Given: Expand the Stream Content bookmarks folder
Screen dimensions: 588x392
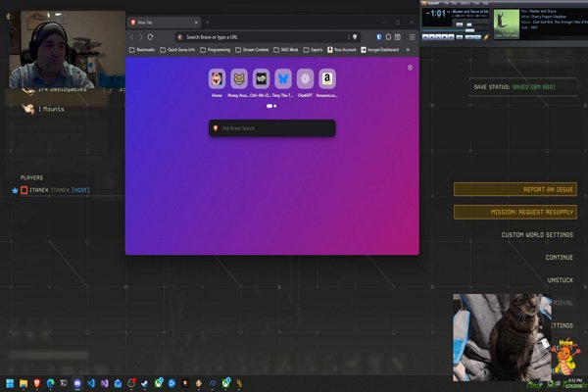Looking at the screenshot, I should coord(255,49).
